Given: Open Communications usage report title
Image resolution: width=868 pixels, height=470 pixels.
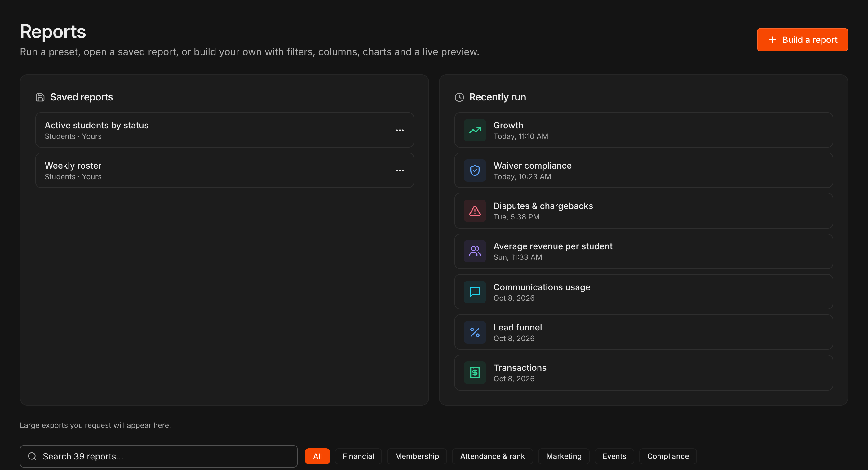Looking at the screenshot, I should tap(542, 287).
